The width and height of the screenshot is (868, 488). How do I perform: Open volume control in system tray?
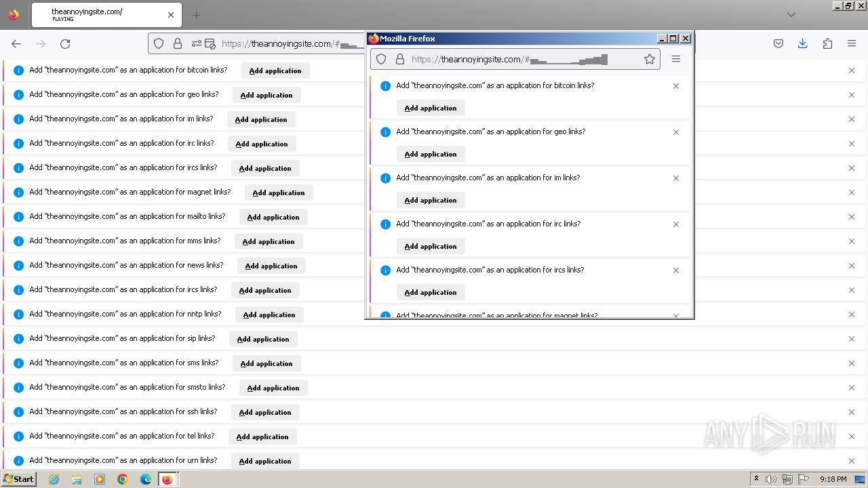[x=770, y=479]
